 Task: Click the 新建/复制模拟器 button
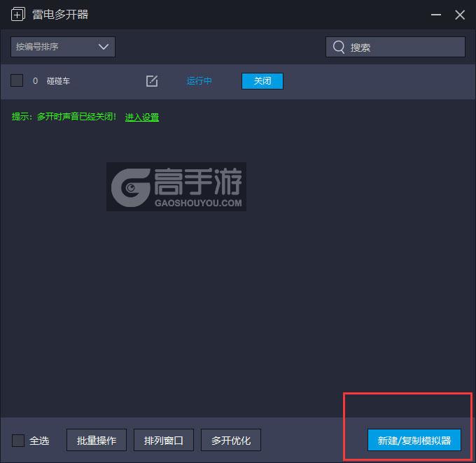[x=414, y=440]
